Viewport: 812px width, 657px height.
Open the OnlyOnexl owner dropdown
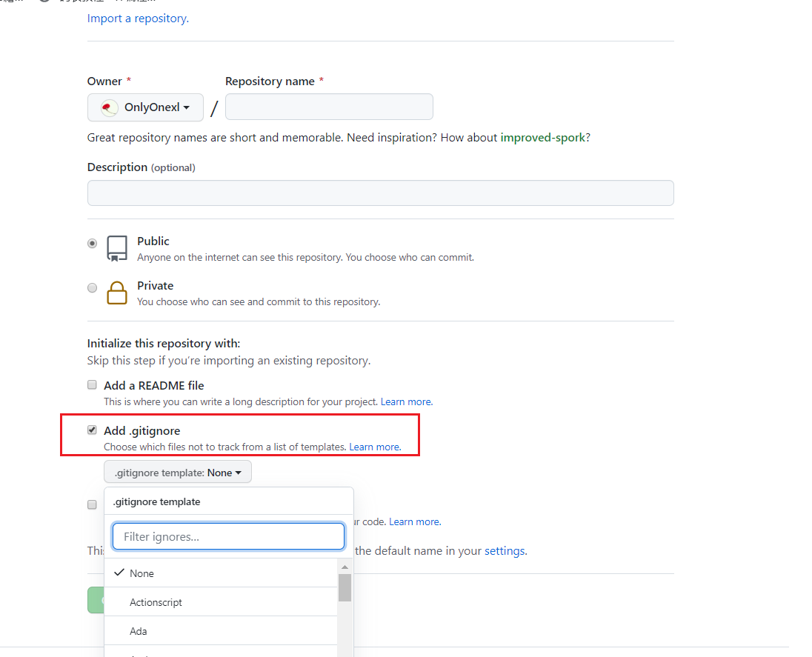pos(145,107)
